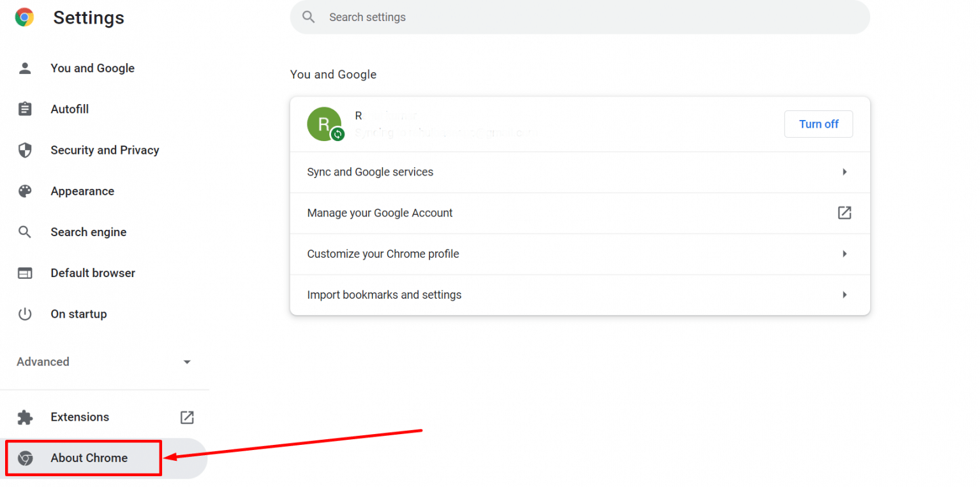This screenshot has width=980, height=487.
Task: Click the Turn off sync button
Action: pos(819,124)
